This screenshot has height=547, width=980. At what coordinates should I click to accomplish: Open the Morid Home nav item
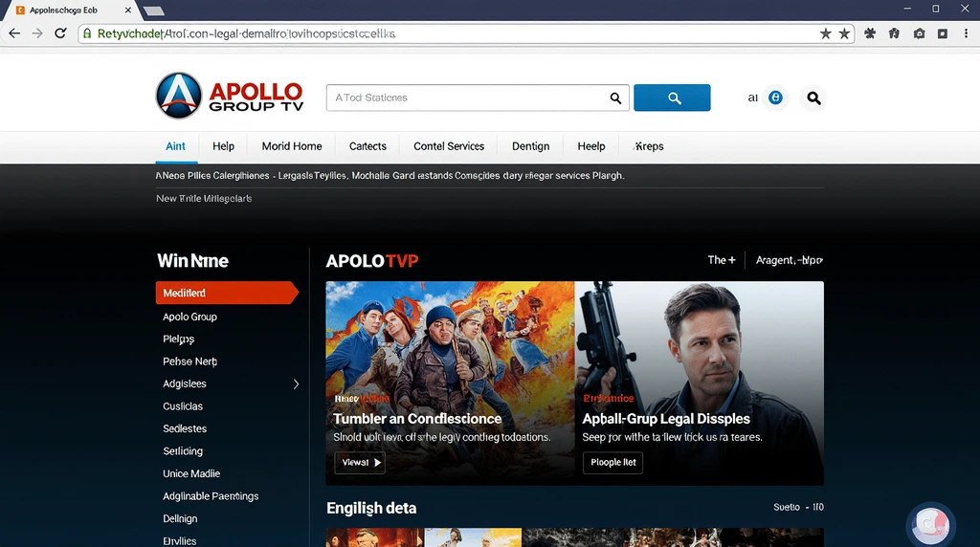pos(292,146)
